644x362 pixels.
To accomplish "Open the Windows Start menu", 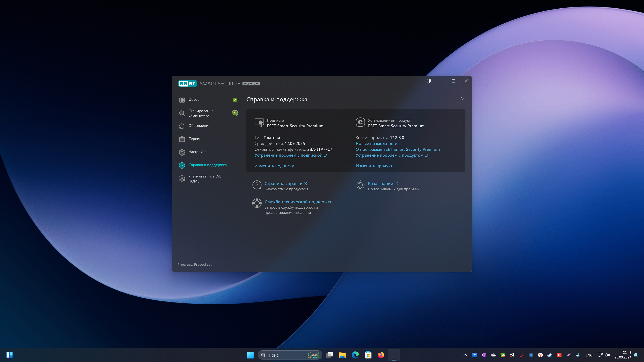I will tap(250, 355).
